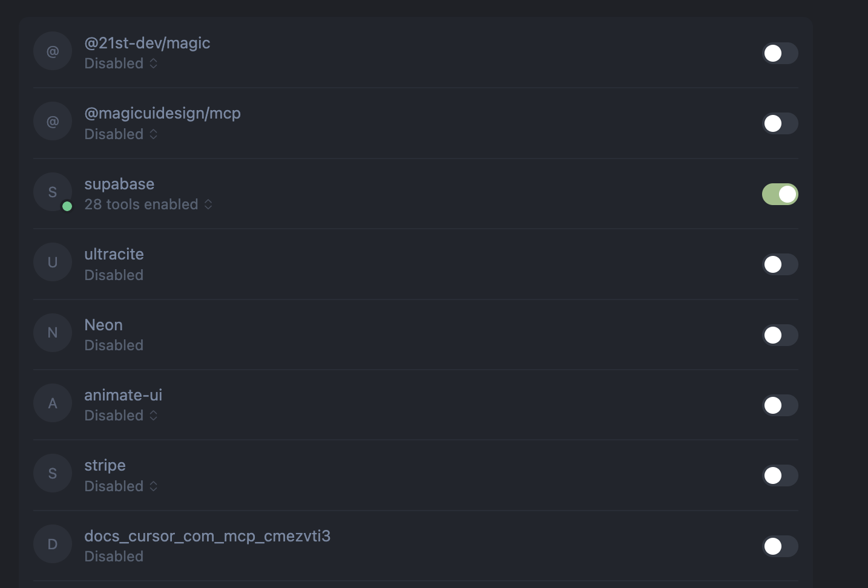This screenshot has height=588, width=868.
Task: Turn on the Neon server toggle
Action: point(780,335)
